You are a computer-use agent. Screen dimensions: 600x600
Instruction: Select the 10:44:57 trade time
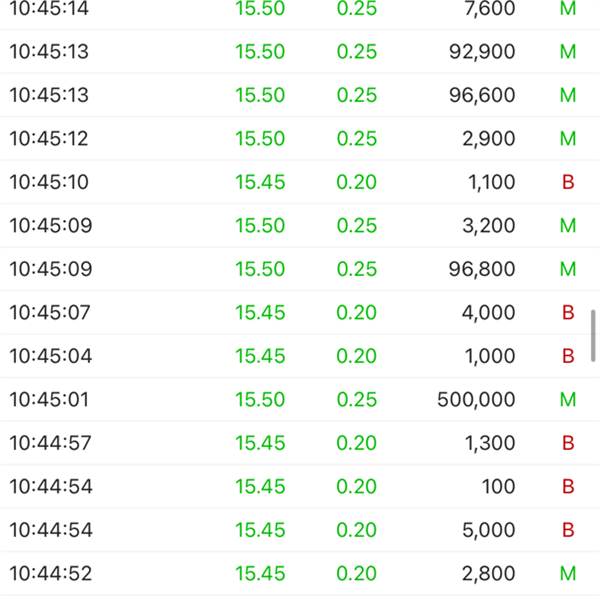(x=50, y=443)
